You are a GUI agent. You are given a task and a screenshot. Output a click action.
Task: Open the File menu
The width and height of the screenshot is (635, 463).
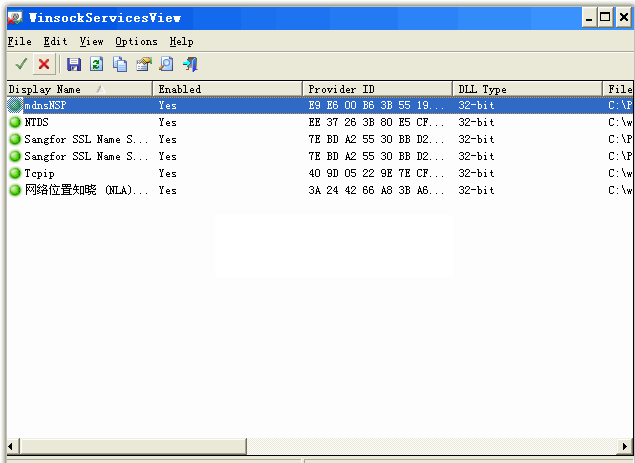click(x=19, y=41)
